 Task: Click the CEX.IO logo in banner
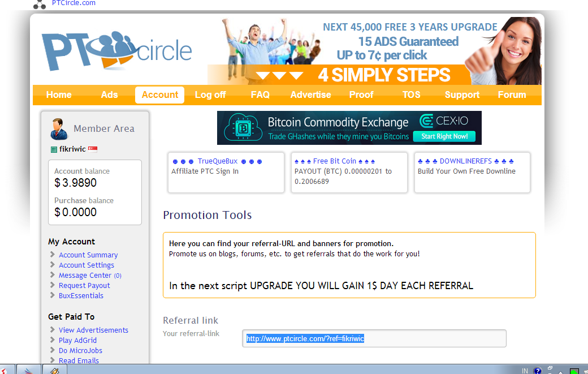[x=444, y=121]
